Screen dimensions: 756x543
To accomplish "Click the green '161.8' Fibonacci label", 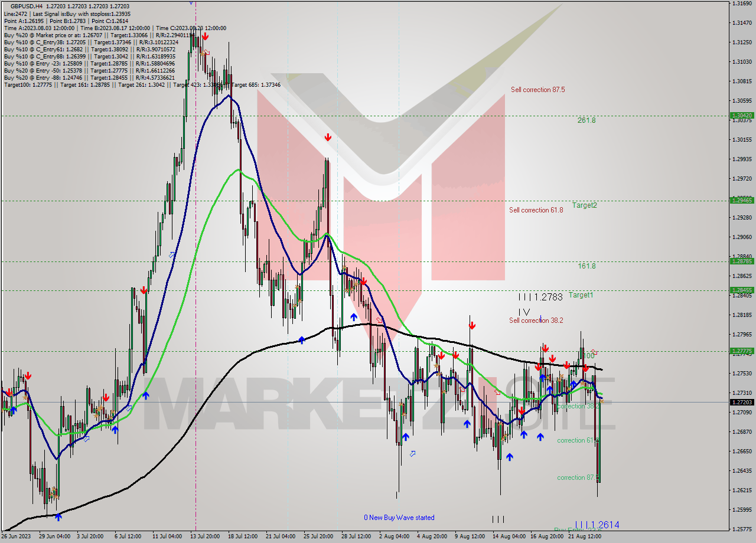I will [586, 266].
